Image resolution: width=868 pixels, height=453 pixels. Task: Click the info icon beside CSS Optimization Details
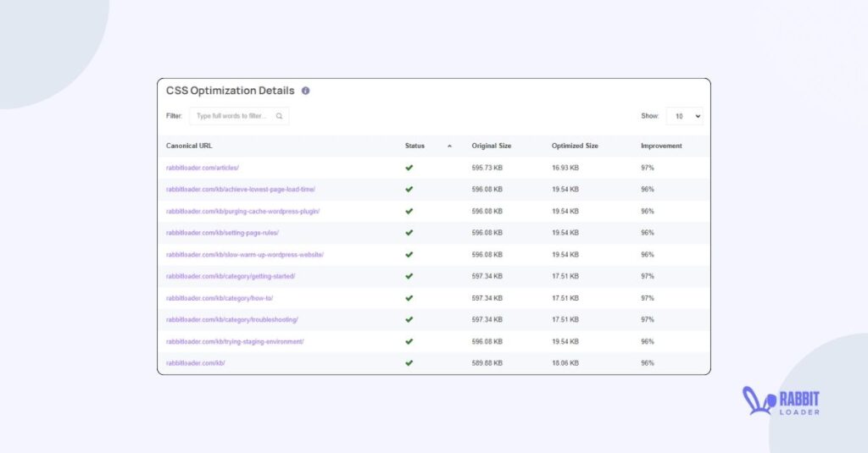point(305,91)
